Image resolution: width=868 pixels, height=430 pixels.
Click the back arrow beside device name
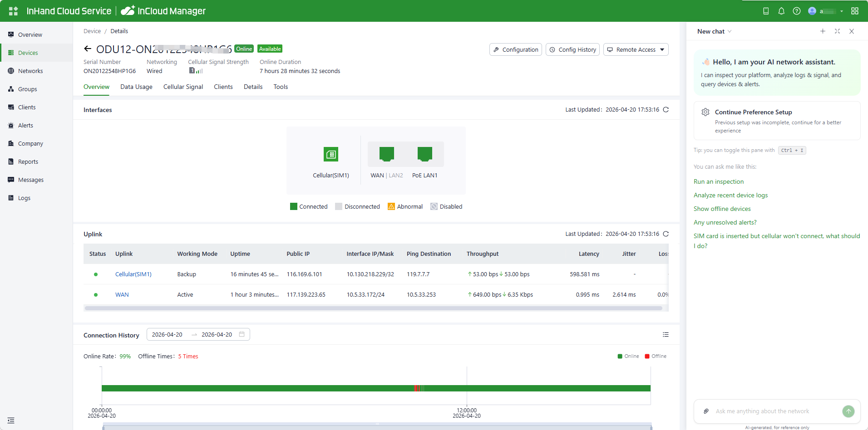88,49
